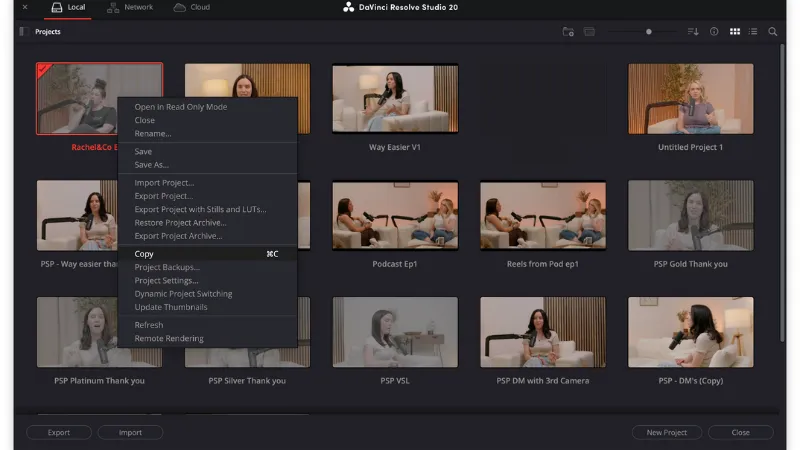Select the PSP VSL thumbnail
This screenshot has height=450, width=800.
tap(395, 332)
